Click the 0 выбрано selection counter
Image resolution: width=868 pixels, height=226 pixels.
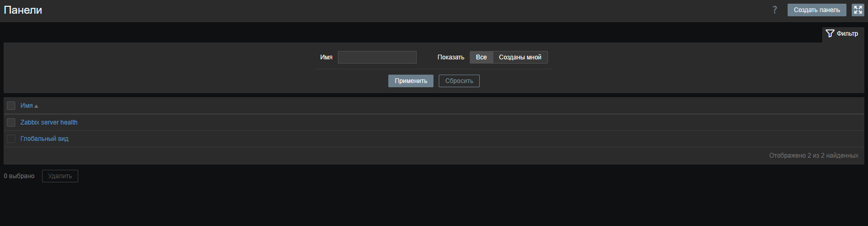click(x=19, y=176)
